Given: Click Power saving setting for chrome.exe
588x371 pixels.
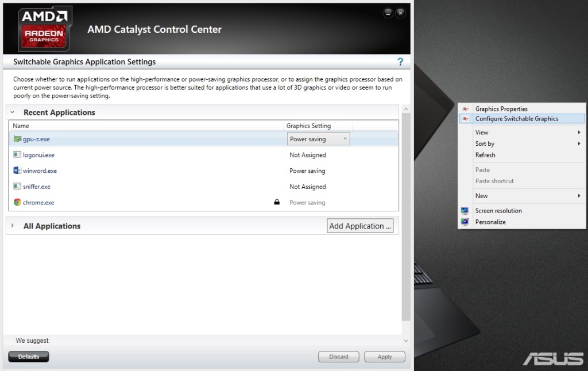Looking at the screenshot, I should 307,203.
